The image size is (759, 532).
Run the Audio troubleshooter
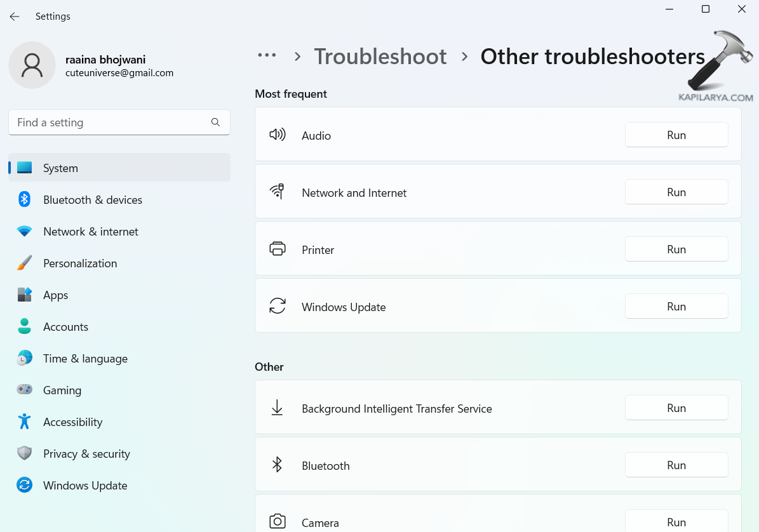(676, 135)
